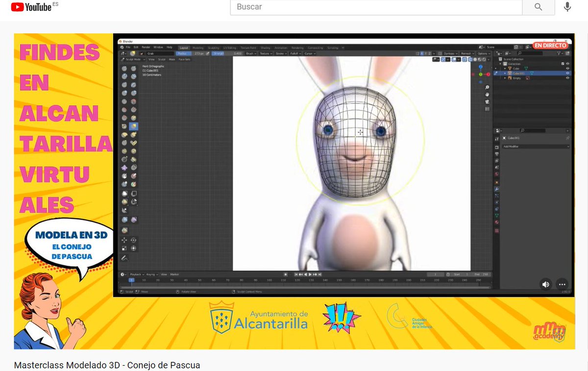
Task: Open the Object Data green triangle tab
Action: [497, 216]
